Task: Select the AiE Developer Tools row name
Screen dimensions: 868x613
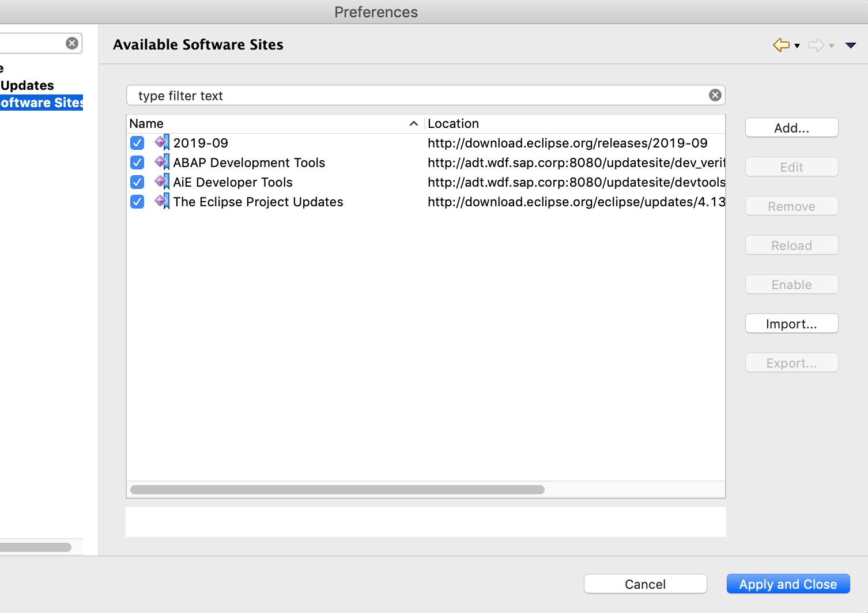Action: click(233, 182)
